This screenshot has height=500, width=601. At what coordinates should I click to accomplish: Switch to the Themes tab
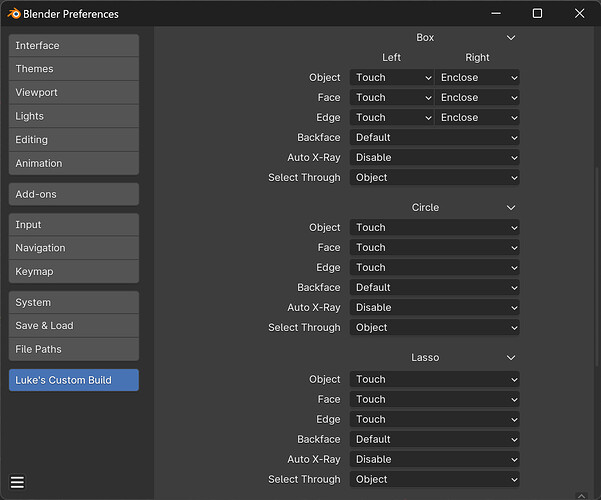74,69
